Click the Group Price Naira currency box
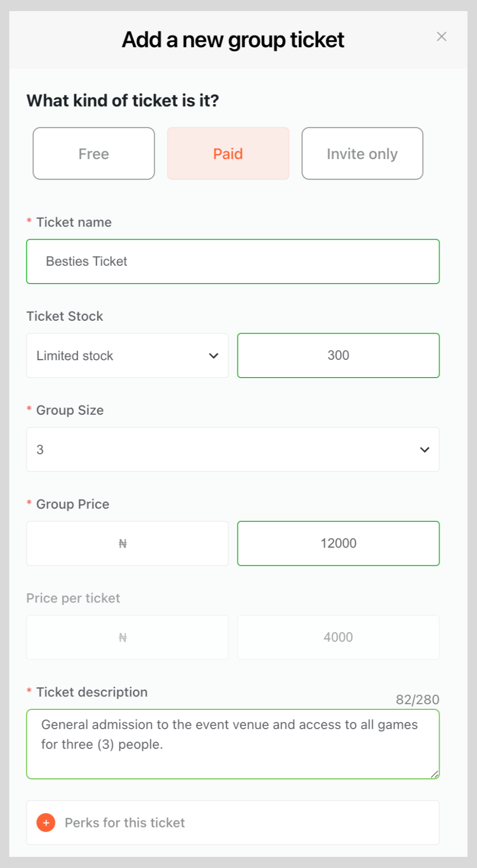The height and width of the screenshot is (868, 477). (x=127, y=543)
